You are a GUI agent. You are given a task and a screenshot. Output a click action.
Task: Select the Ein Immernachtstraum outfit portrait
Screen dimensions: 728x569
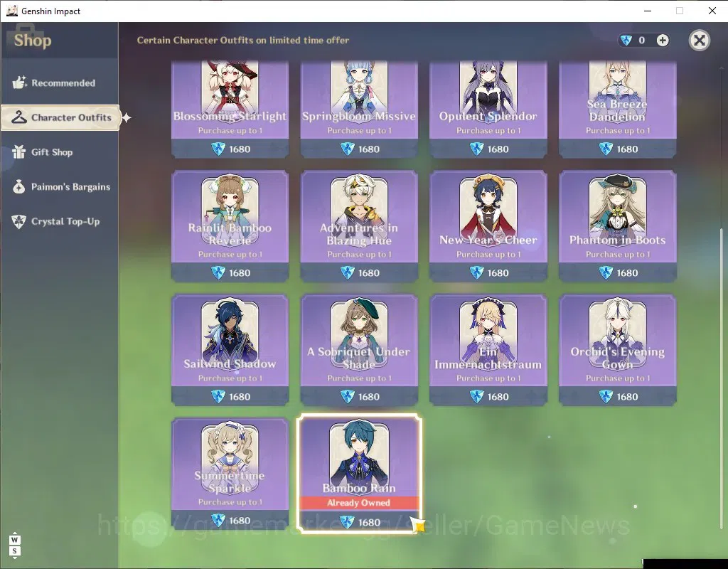pyautogui.click(x=488, y=334)
